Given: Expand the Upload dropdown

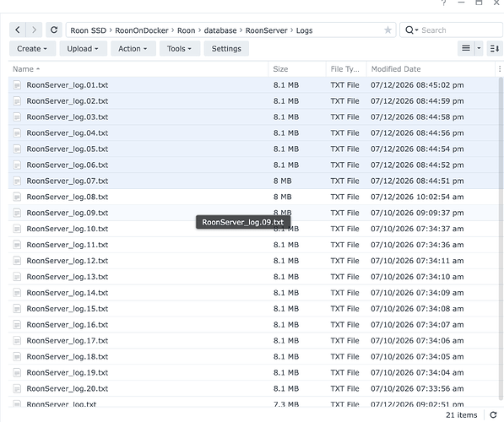Looking at the screenshot, I should 83,49.
